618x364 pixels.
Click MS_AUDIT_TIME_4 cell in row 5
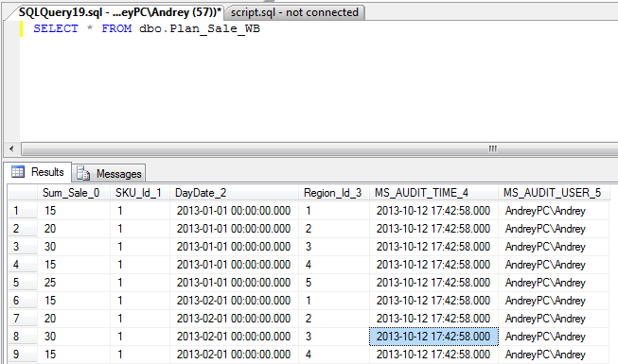434,283
